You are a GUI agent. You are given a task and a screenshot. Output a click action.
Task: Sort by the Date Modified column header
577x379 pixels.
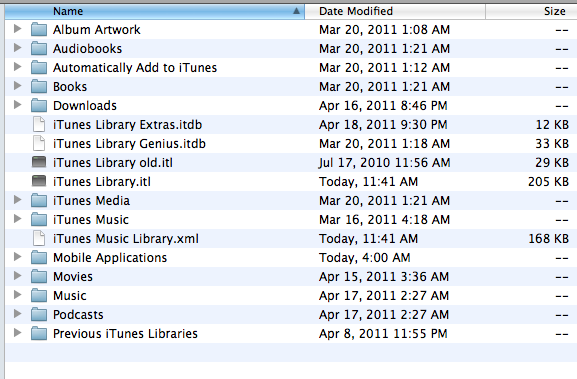(395, 11)
